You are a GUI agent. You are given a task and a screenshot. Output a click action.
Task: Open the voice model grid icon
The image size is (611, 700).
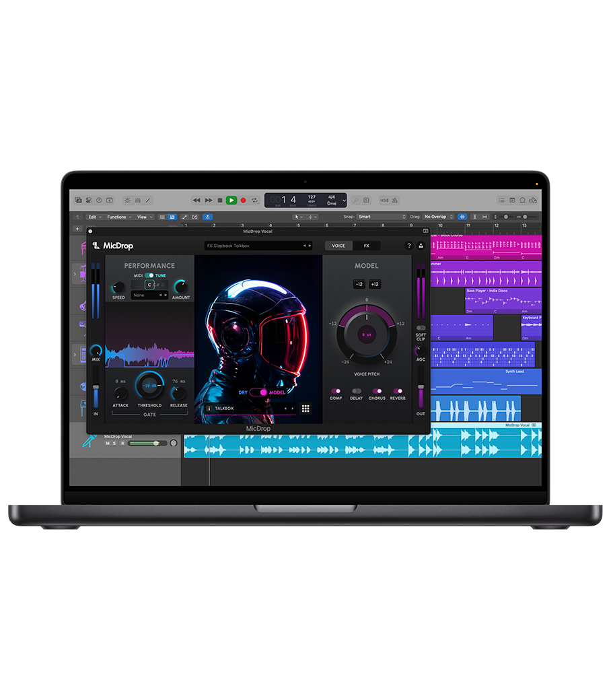pyautogui.click(x=305, y=409)
